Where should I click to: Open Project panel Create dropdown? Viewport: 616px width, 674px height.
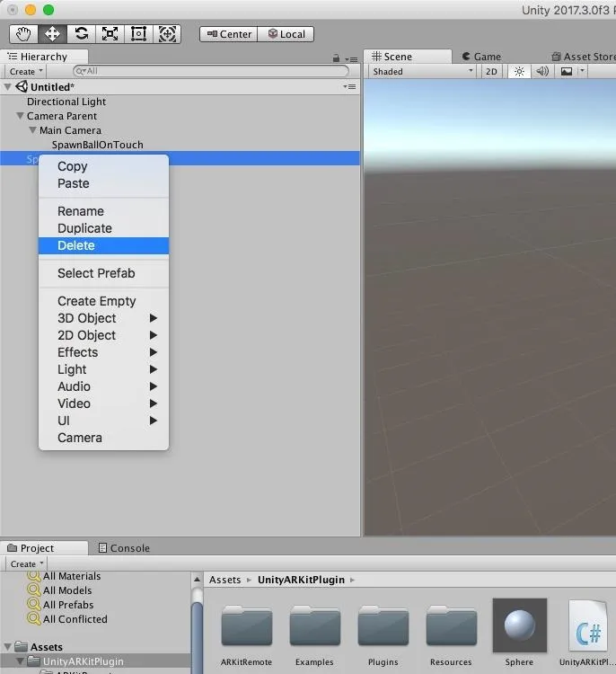[26, 563]
